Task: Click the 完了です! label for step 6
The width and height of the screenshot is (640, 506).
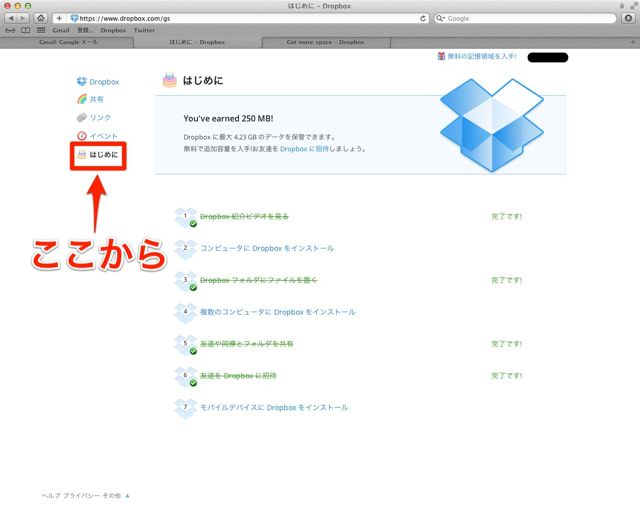Action: click(506, 376)
